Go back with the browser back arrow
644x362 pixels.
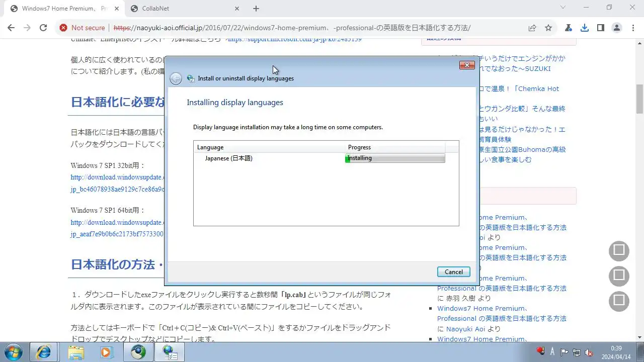[x=11, y=28]
